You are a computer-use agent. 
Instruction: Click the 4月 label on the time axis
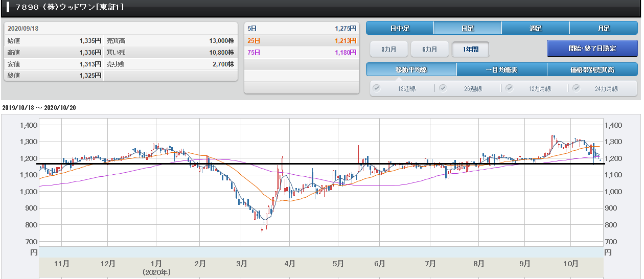coord(289,263)
